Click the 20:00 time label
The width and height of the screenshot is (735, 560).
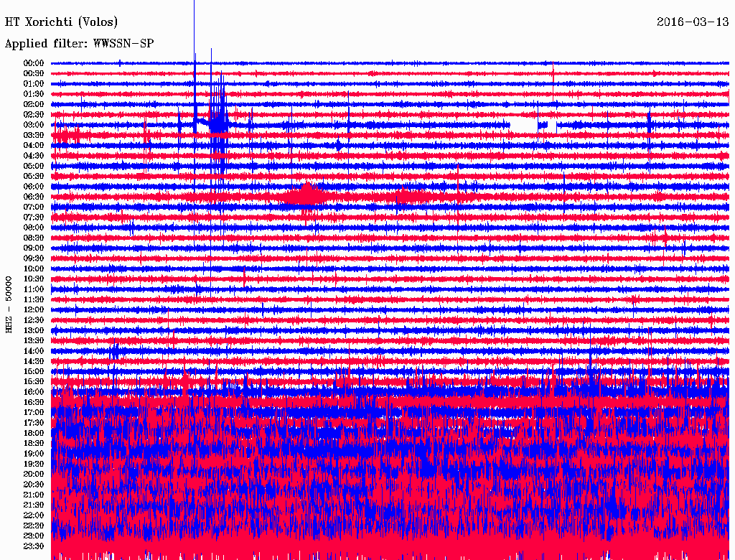pos(34,474)
